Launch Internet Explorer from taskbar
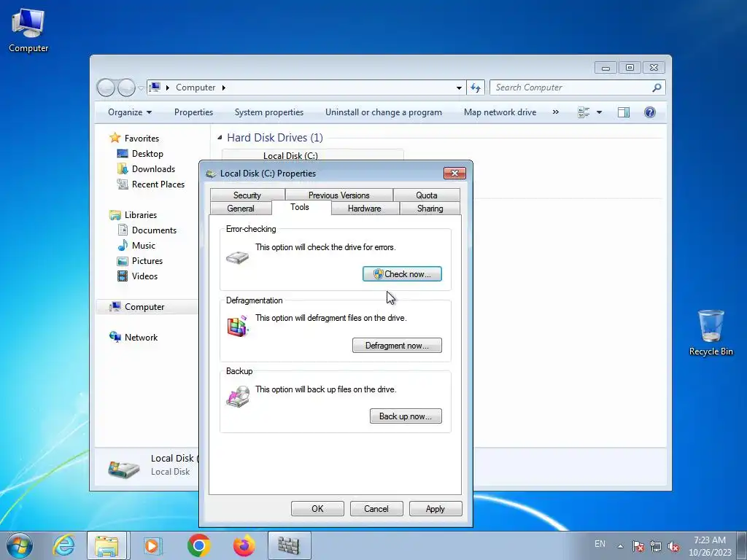 click(64, 545)
